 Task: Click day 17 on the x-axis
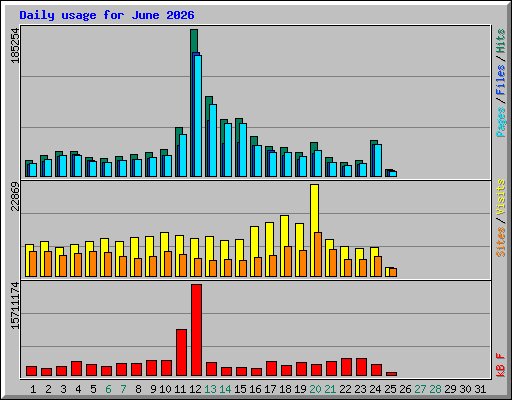click(x=270, y=389)
